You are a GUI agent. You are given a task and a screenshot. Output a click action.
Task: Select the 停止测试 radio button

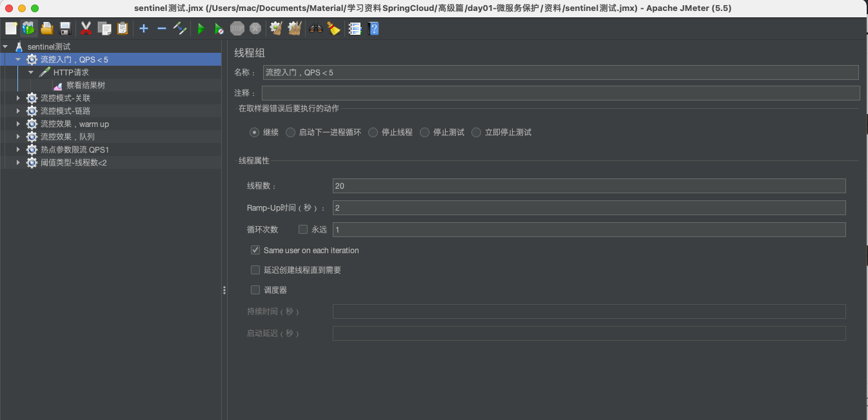pos(425,132)
